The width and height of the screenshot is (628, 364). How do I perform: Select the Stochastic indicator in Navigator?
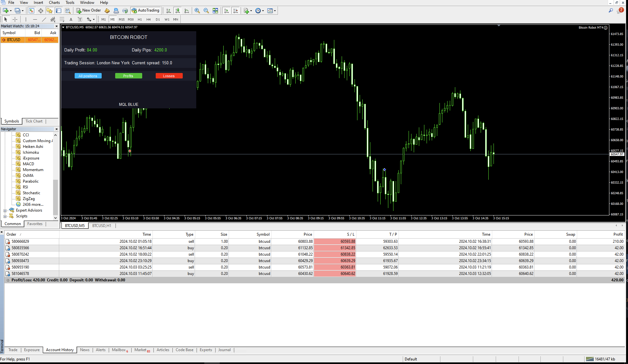[x=32, y=193]
